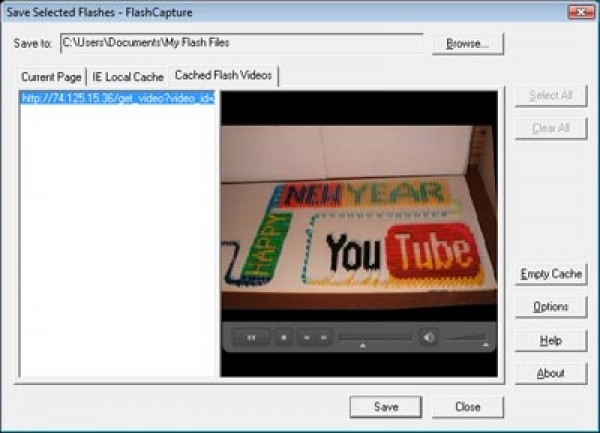The width and height of the screenshot is (600, 433).
Task: Mute the video preview speaker icon
Action: (428, 337)
